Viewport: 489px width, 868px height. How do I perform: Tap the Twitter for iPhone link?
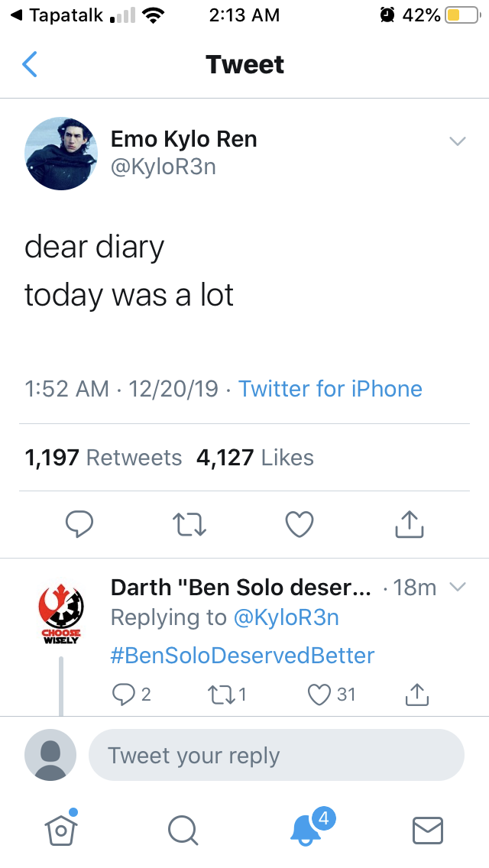click(x=330, y=389)
